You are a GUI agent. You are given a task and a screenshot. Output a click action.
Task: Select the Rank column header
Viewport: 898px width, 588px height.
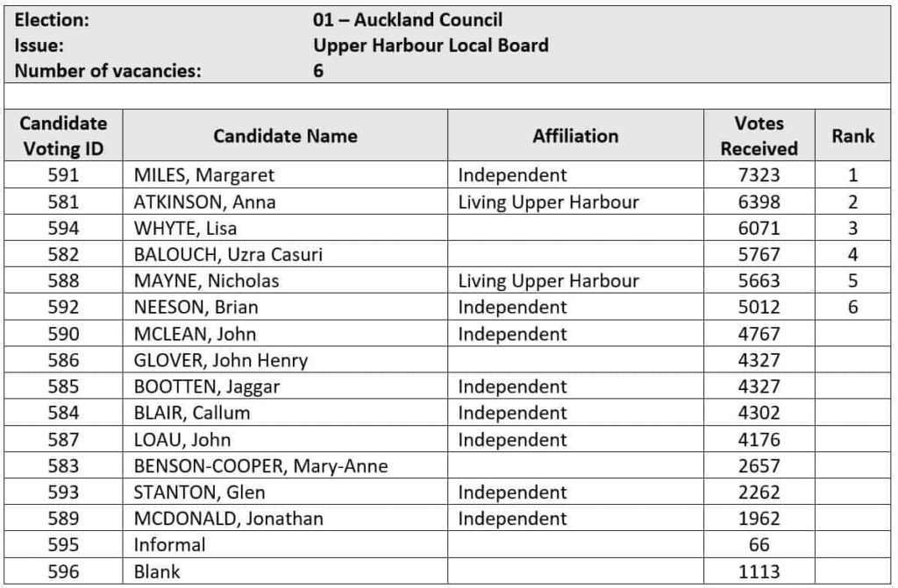click(852, 136)
